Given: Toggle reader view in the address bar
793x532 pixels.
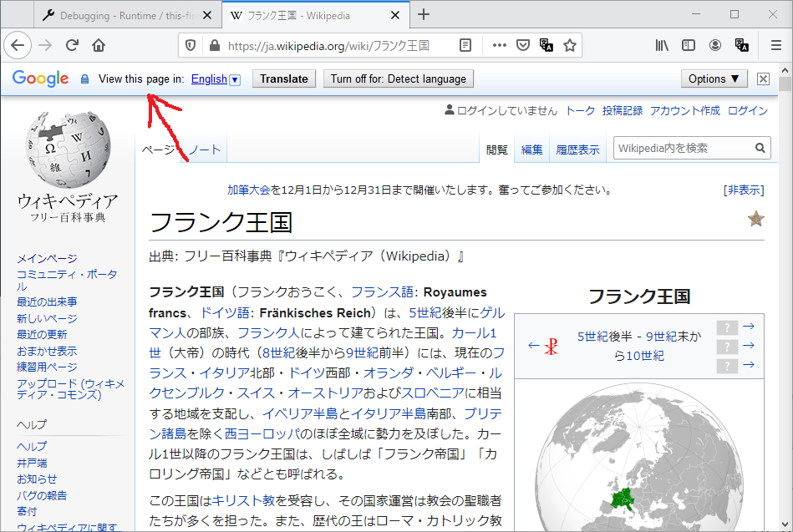Looking at the screenshot, I should pos(465,46).
